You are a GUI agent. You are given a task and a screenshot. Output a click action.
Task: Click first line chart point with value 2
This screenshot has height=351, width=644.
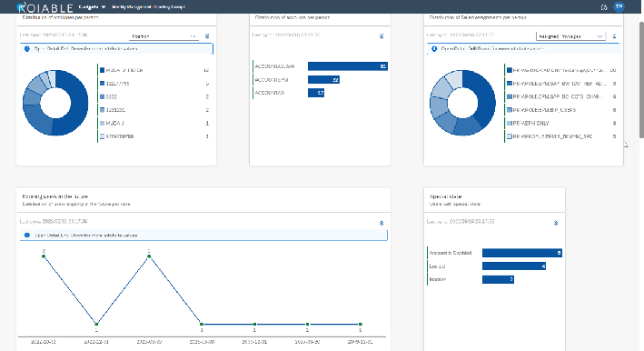click(44, 256)
